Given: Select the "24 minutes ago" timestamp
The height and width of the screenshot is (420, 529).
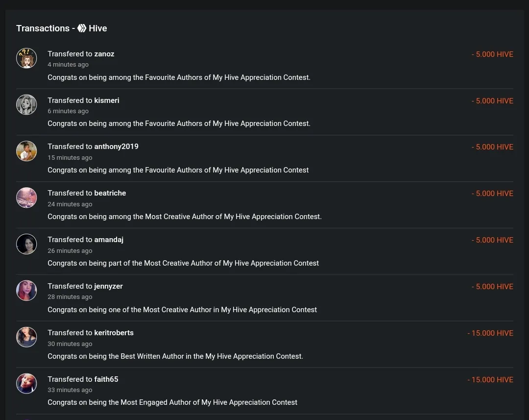Looking at the screenshot, I should (70, 204).
